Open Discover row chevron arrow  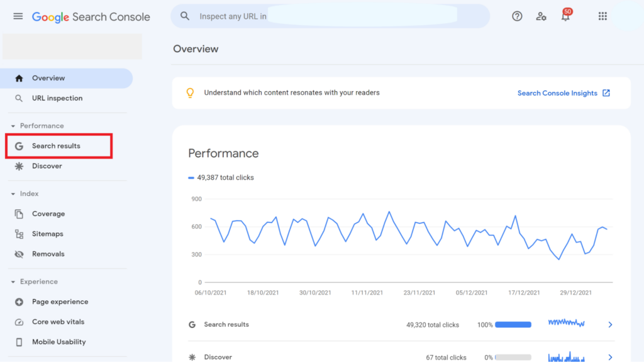(x=610, y=357)
